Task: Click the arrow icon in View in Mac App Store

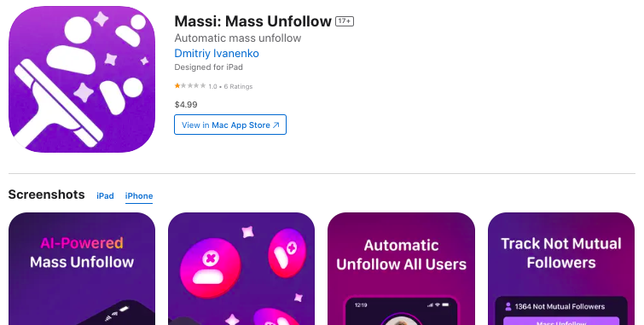Action: coord(276,125)
